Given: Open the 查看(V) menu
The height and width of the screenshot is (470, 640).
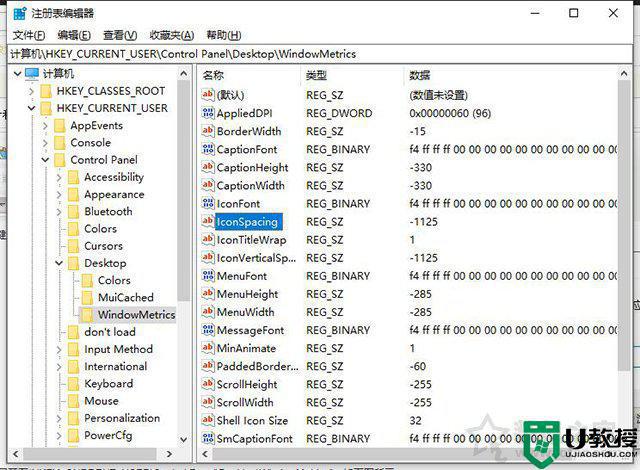Looking at the screenshot, I should pyautogui.click(x=120, y=35).
